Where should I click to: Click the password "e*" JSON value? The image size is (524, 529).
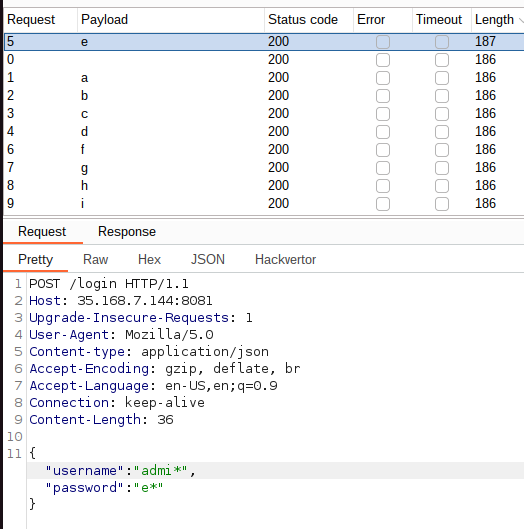click(x=148, y=487)
